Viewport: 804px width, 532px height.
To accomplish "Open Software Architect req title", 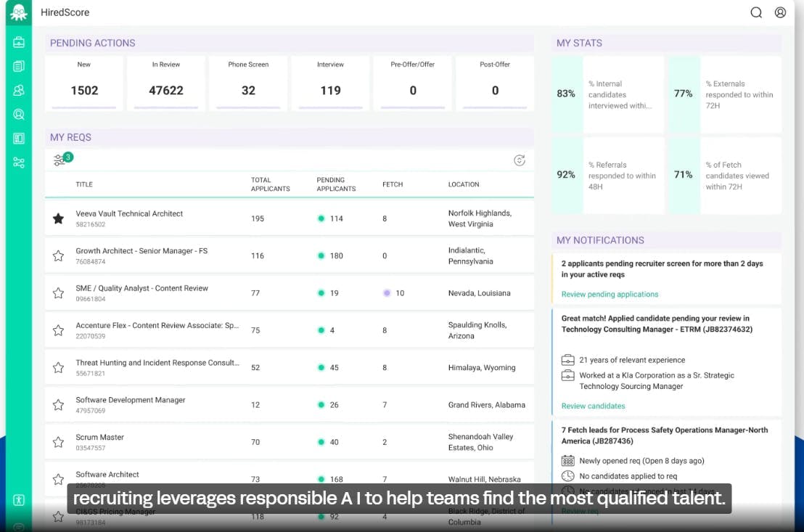I will point(107,475).
